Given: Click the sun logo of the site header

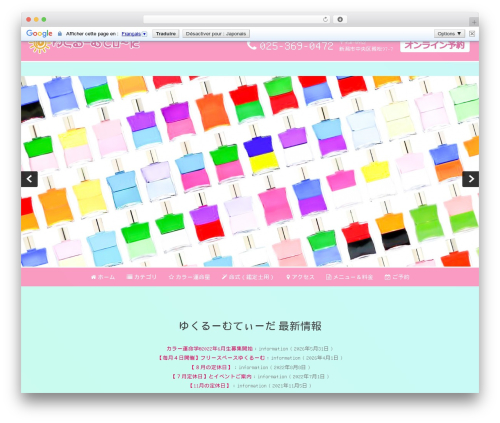Looking at the screenshot, I should tap(39, 47).
